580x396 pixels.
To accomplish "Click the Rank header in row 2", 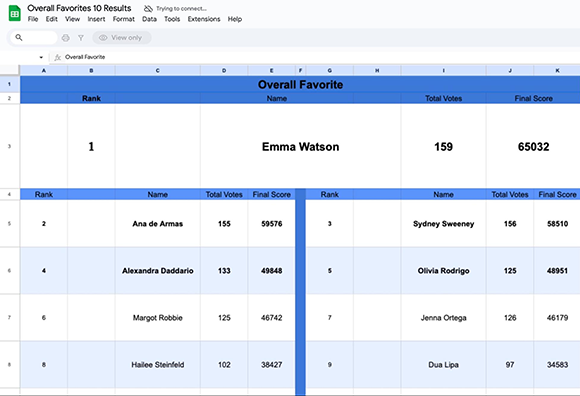I will [x=91, y=98].
